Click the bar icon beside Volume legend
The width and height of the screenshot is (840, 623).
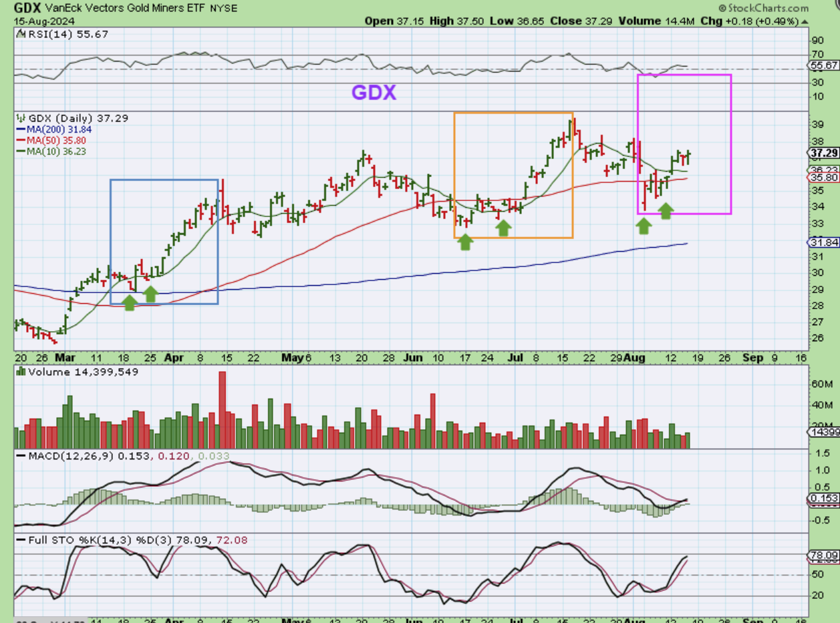[21, 371]
